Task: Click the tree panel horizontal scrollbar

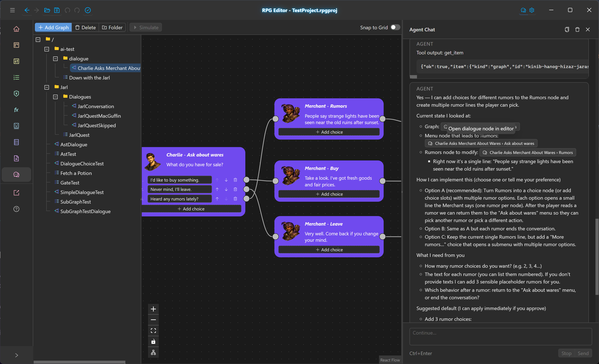Action: (x=79, y=362)
